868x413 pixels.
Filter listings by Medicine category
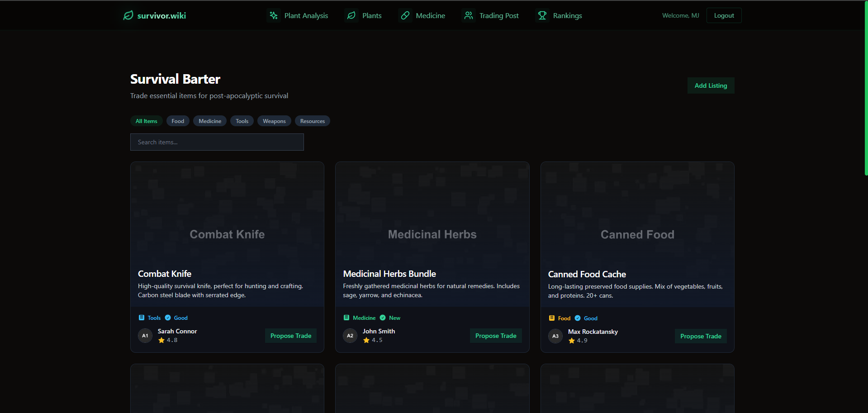click(210, 121)
